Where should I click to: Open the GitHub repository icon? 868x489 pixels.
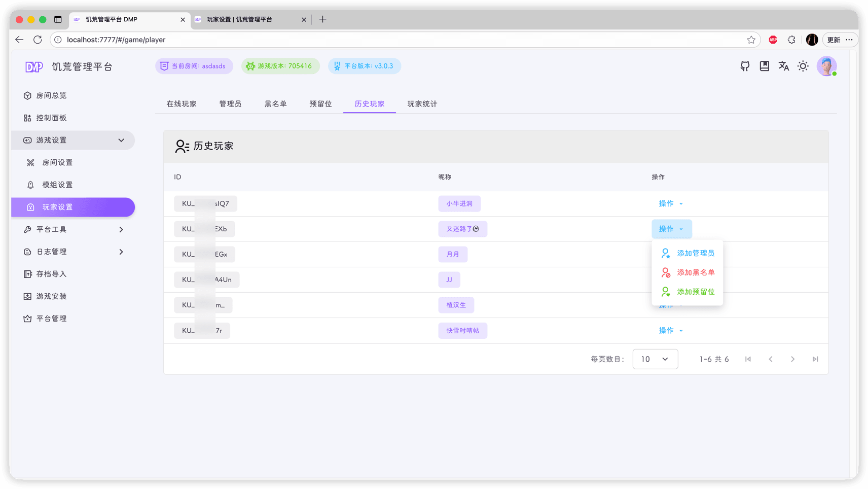(x=744, y=66)
